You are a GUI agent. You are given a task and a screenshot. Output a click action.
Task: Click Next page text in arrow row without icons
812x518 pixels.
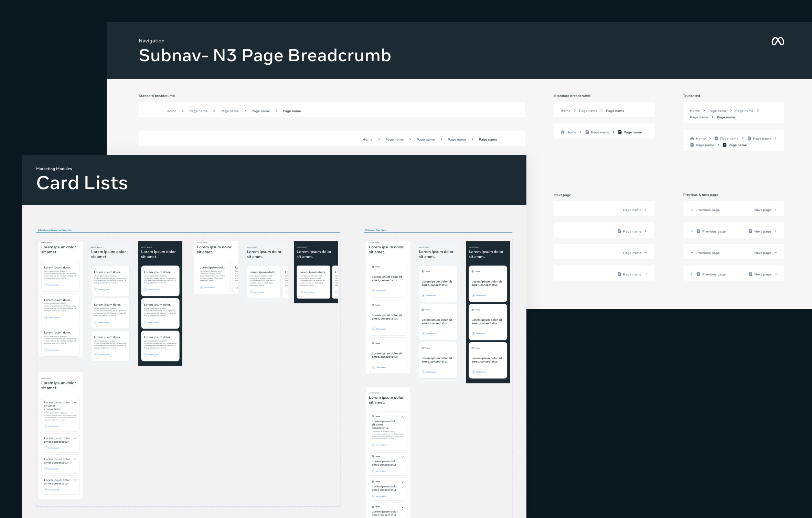tap(762, 253)
